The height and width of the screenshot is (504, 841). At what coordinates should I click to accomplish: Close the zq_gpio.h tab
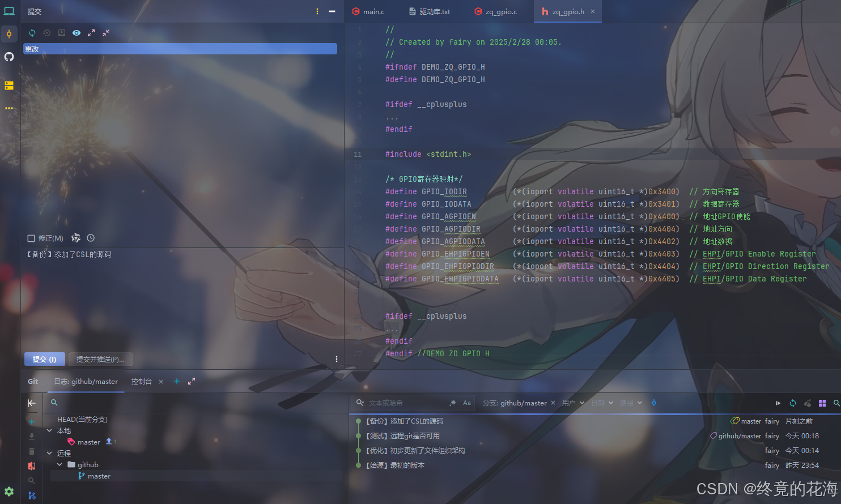pyautogui.click(x=593, y=11)
